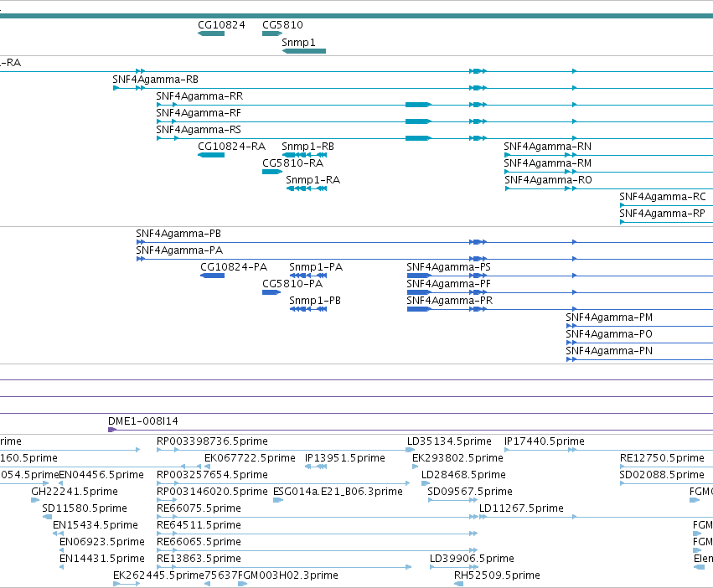713x588 pixels.
Task: Click the ESG014a.E21_B06.3prime EST label
Action: click(338, 492)
